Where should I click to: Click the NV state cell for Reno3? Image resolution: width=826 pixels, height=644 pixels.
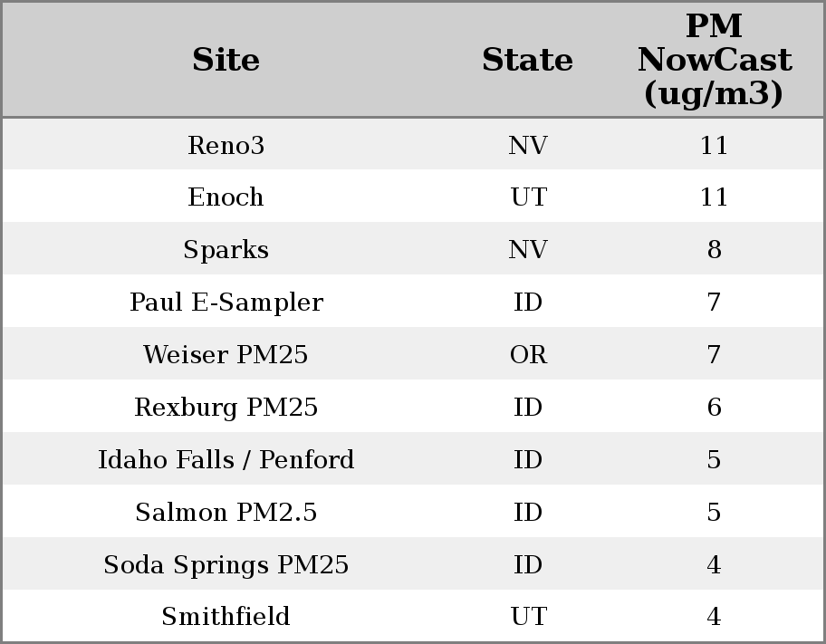point(528,145)
